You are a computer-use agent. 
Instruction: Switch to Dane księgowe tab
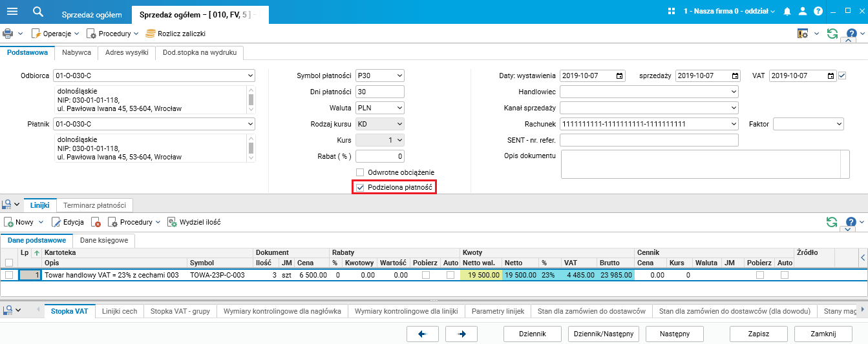pos(104,240)
